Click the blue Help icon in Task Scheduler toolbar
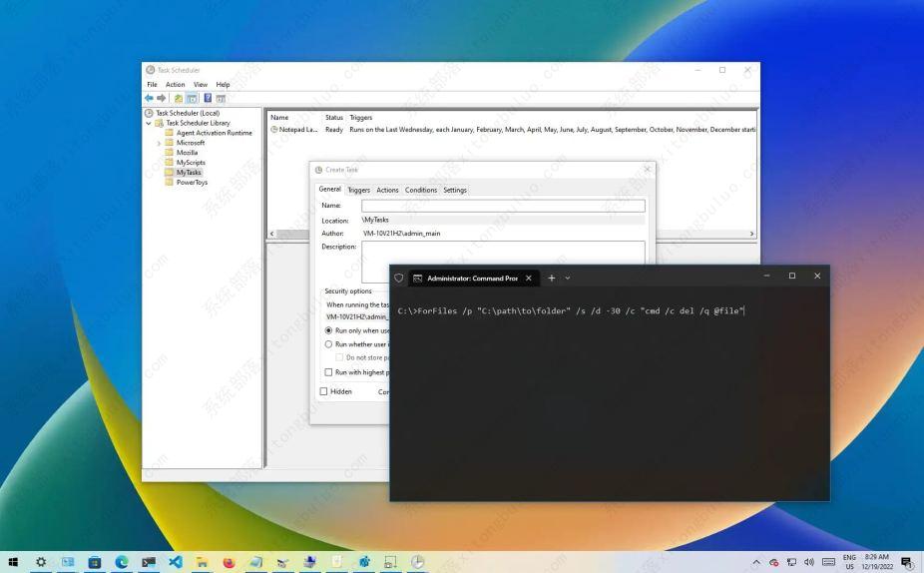Screen dimensions: 924x573 208,98
